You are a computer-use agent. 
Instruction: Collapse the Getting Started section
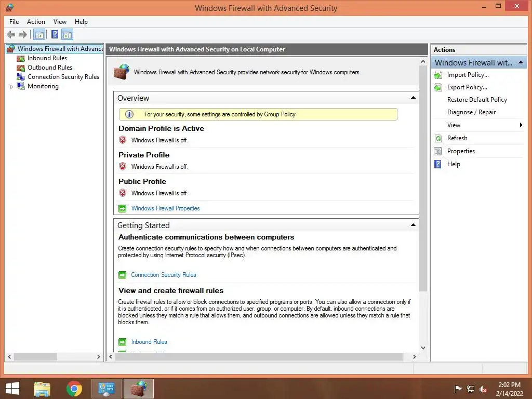pyautogui.click(x=413, y=225)
